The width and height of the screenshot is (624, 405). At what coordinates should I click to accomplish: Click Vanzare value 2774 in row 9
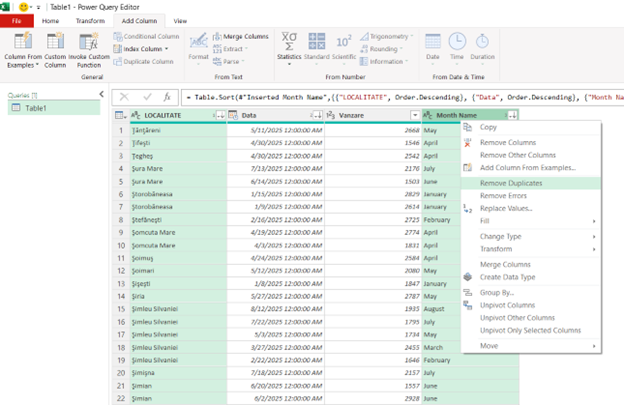point(373,232)
